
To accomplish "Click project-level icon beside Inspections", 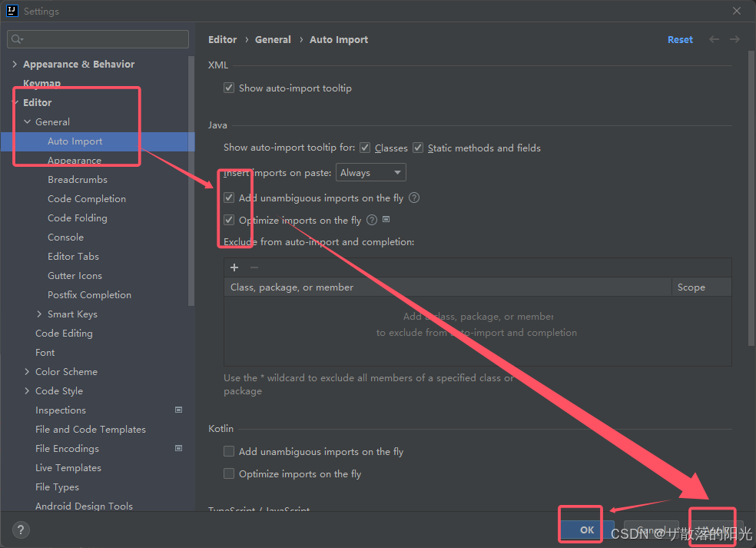I will pyautogui.click(x=178, y=410).
